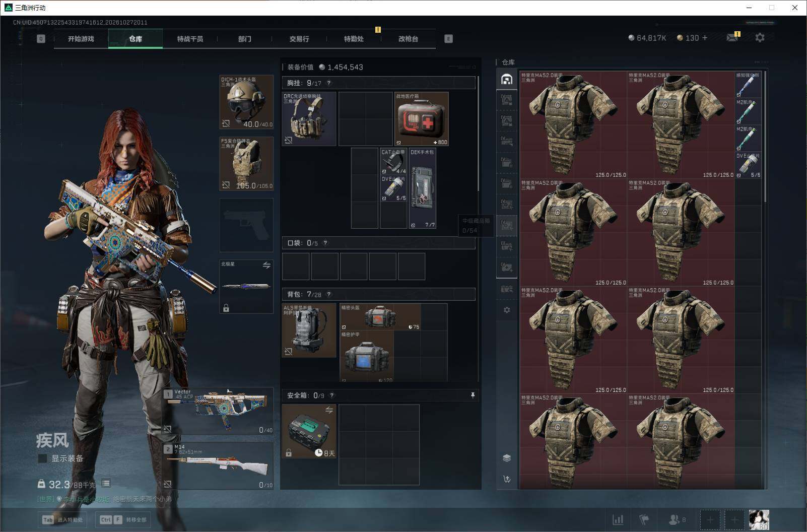Pin the safe box section

pyautogui.click(x=473, y=395)
